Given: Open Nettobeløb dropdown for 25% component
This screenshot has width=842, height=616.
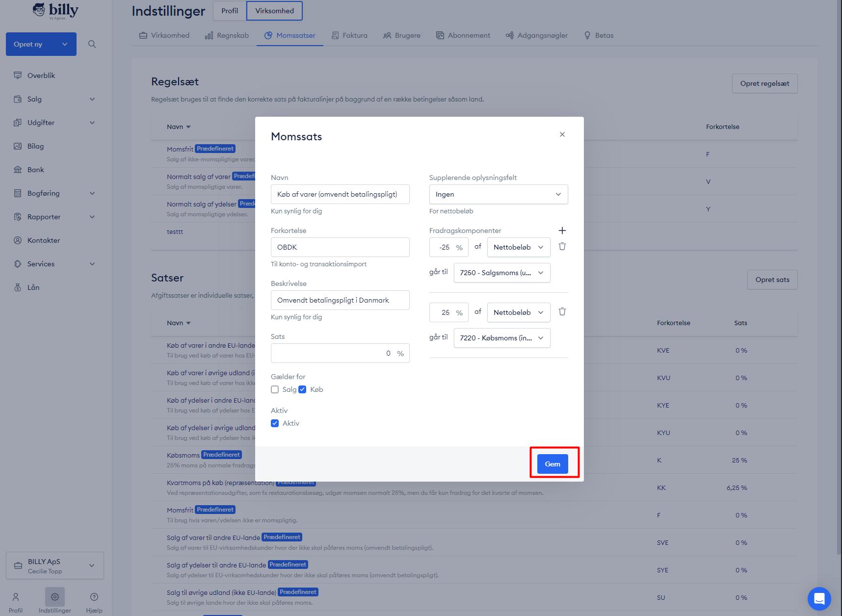Looking at the screenshot, I should (519, 312).
